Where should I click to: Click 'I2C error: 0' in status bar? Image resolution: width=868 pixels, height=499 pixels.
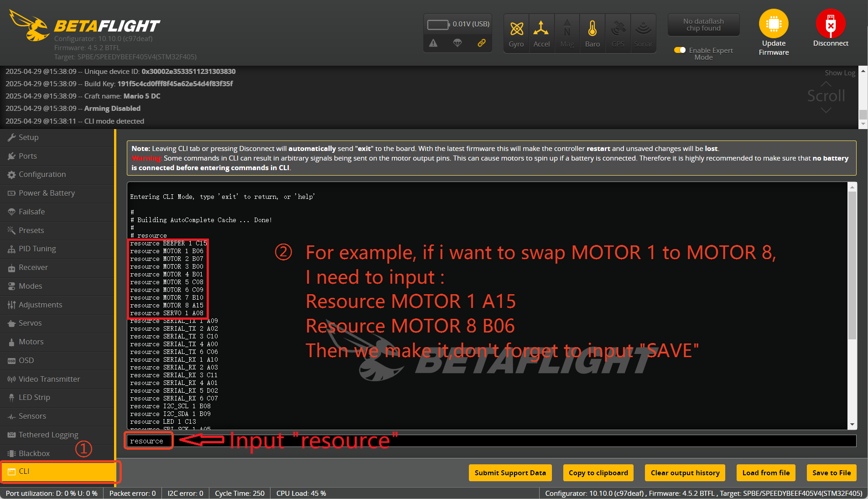coord(185,494)
